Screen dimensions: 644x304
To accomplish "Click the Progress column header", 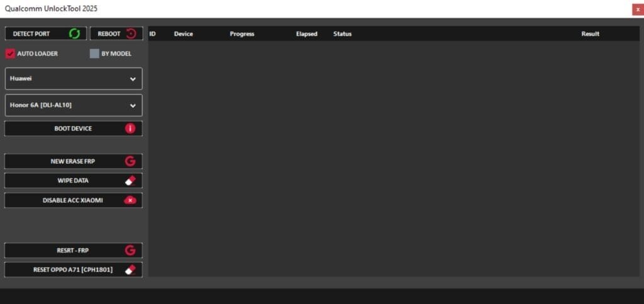I will (x=242, y=34).
